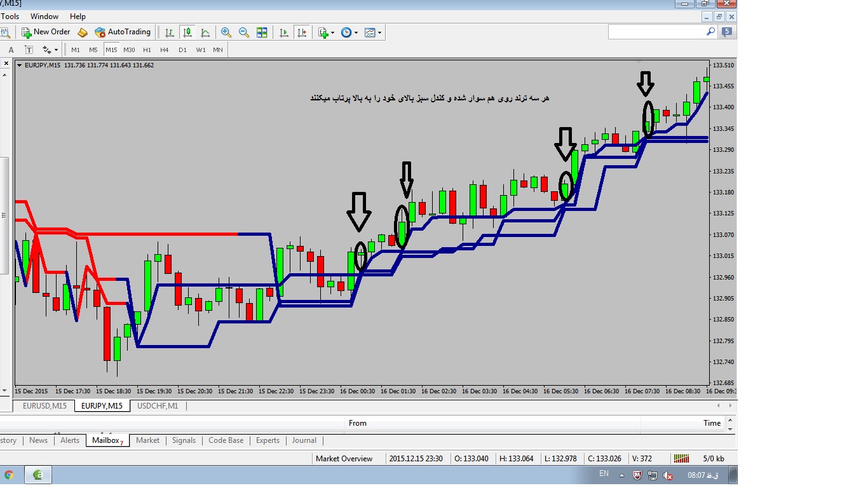Switch timeframe to M1
Screen dimensions: 868x488
tap(76, 50)
